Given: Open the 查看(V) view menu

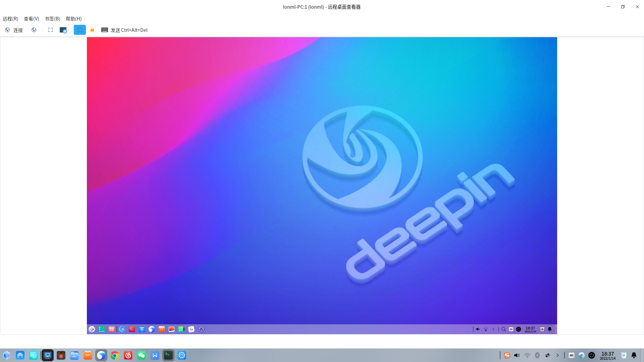Looking at the screenshot, I should point(31,19).
